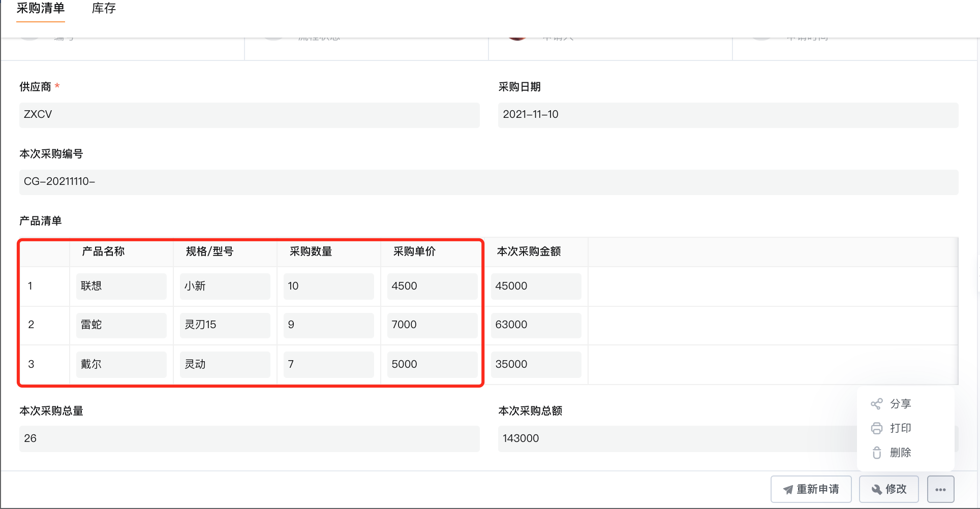
Task: Click unit price cell 5000
Action: (432, 365)
